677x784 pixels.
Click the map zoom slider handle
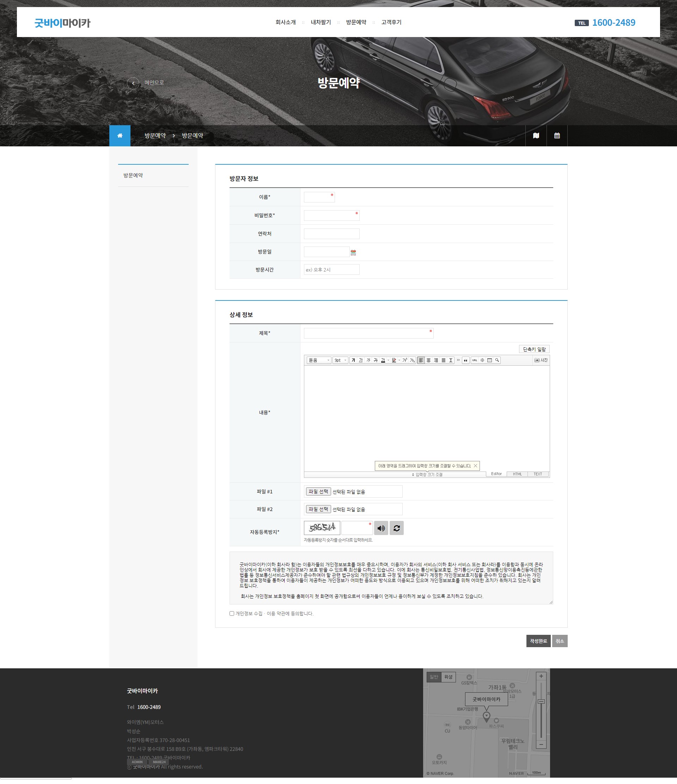[x=541, y=702]
